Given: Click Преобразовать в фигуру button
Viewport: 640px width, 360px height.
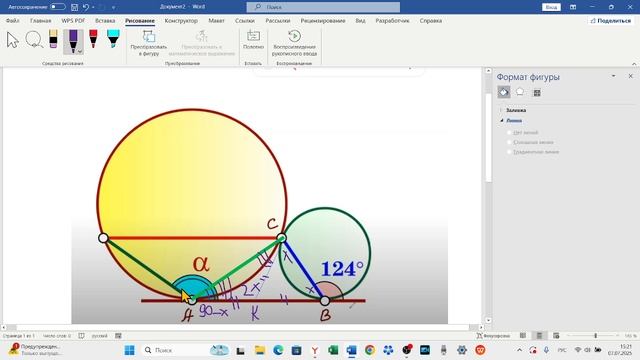Looking at the screenshot, I should [149, 43].
